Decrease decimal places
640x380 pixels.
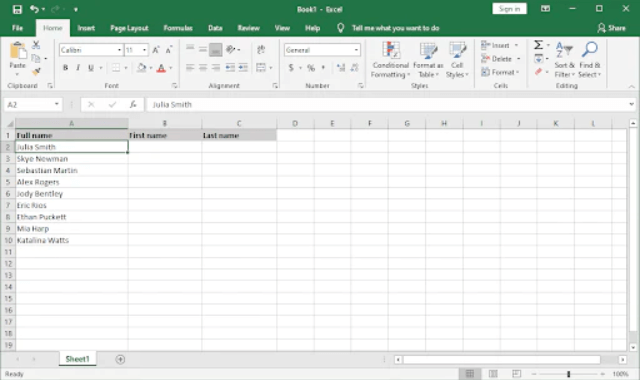pos(354,68)
